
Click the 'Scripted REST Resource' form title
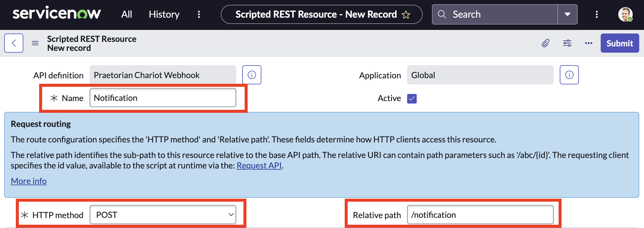(x=92, y=39)
